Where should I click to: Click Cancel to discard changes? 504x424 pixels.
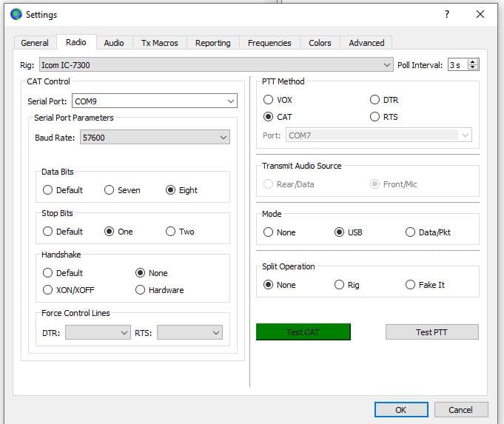tap(461, 409)
